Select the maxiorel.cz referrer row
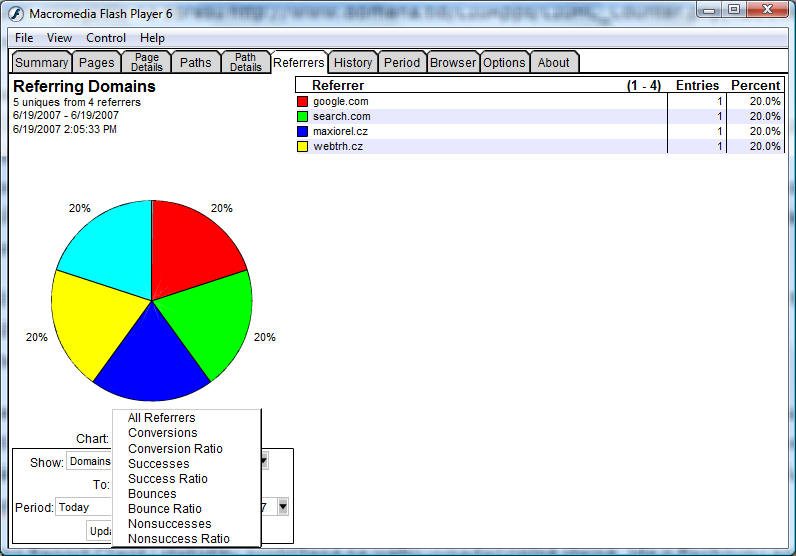Viewport: 796px width, 556px height. (540, 132)
